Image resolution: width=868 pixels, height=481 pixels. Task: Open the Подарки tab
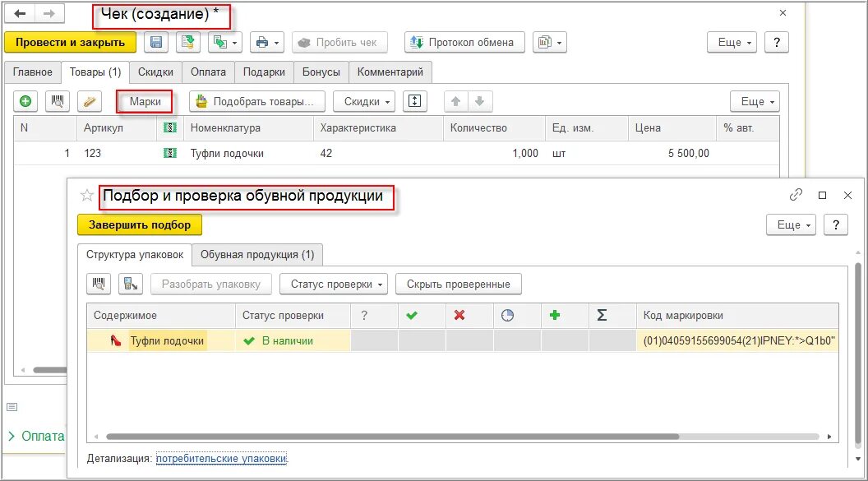264,72
